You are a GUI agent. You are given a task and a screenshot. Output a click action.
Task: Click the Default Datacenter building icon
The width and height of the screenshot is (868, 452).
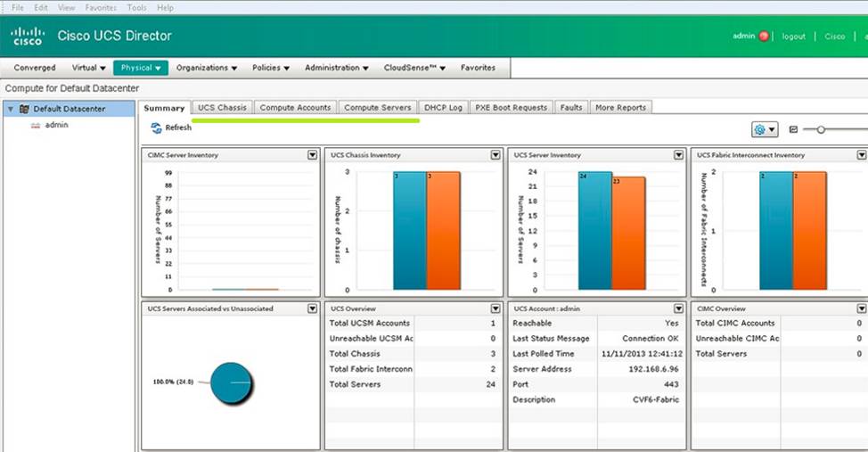24,110
